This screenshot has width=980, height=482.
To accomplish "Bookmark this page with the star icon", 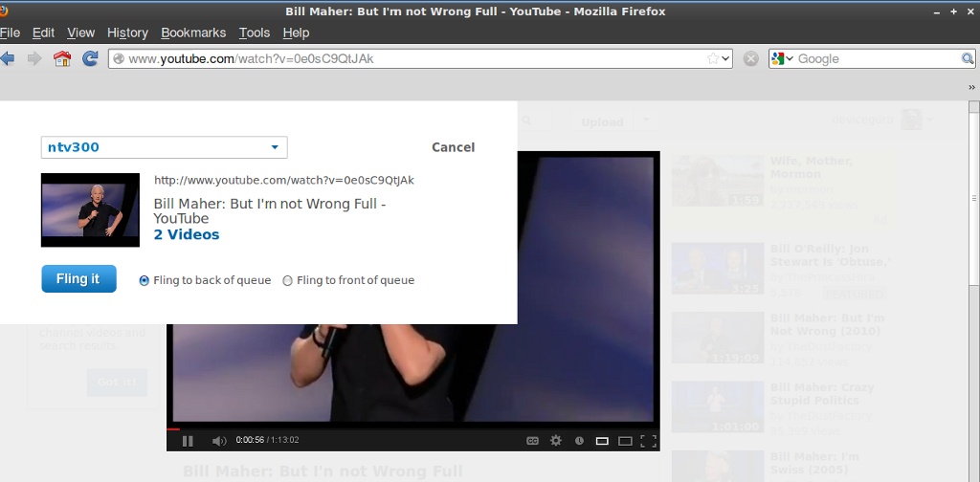I will click(x=712, y=59).
